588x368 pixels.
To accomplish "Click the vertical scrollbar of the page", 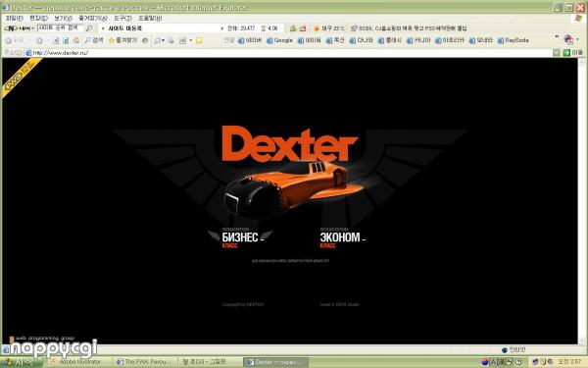I will pos(581,201).
